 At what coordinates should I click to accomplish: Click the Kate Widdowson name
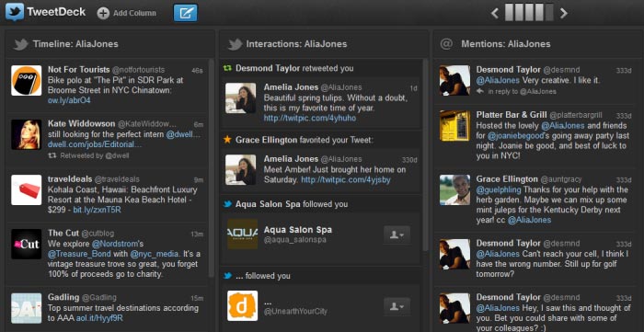81,123
